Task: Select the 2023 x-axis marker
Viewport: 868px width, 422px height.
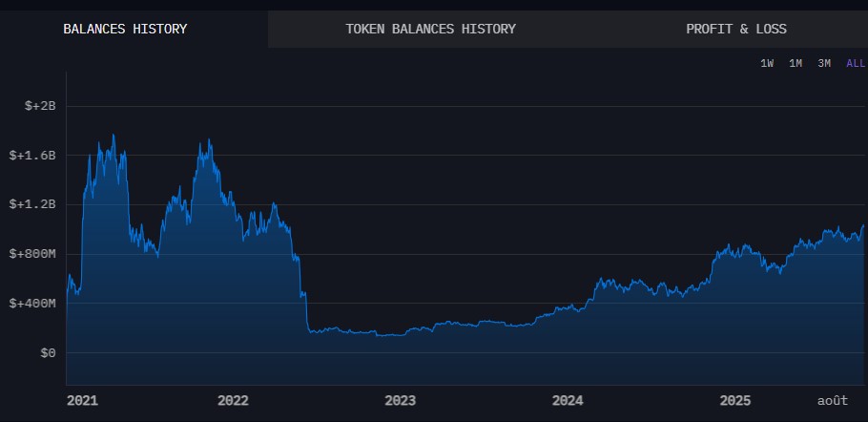Action: (400, 401)
